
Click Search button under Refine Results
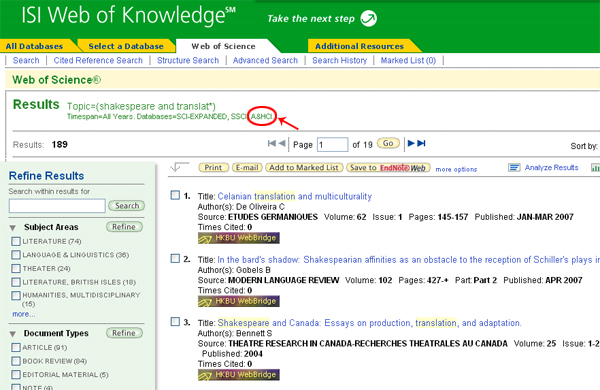pos(127,206)
